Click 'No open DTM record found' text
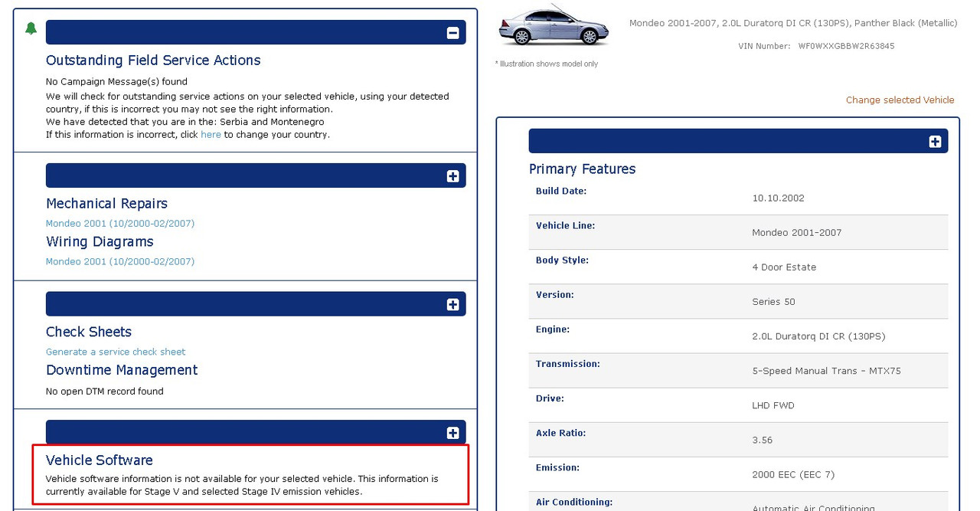This screenshot has height=511, width=980. [x=105, y=391]
